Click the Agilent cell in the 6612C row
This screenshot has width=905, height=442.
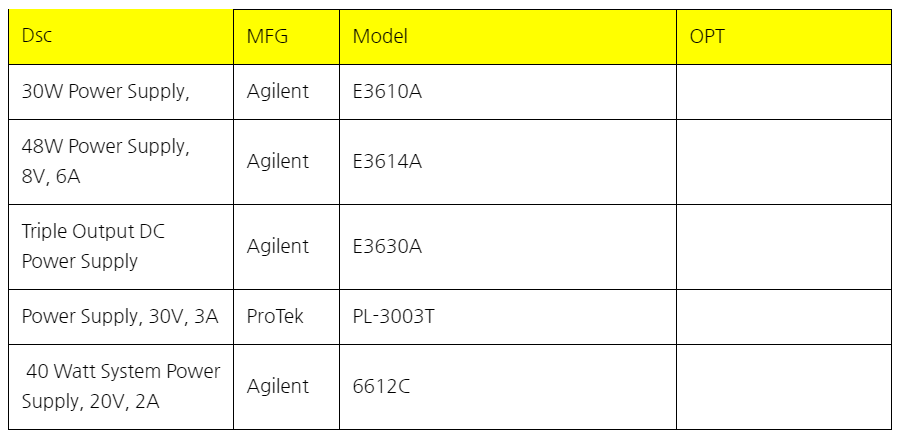[278, 386]
